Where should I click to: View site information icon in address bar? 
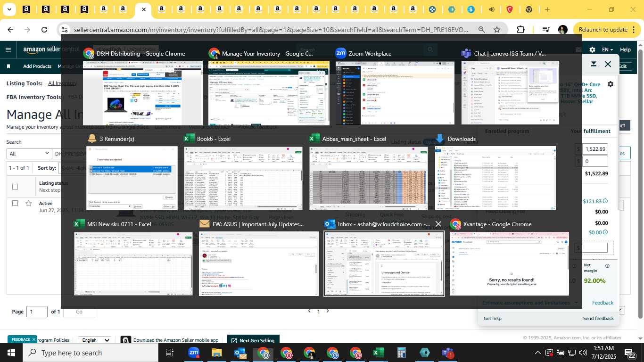point(65,30)
